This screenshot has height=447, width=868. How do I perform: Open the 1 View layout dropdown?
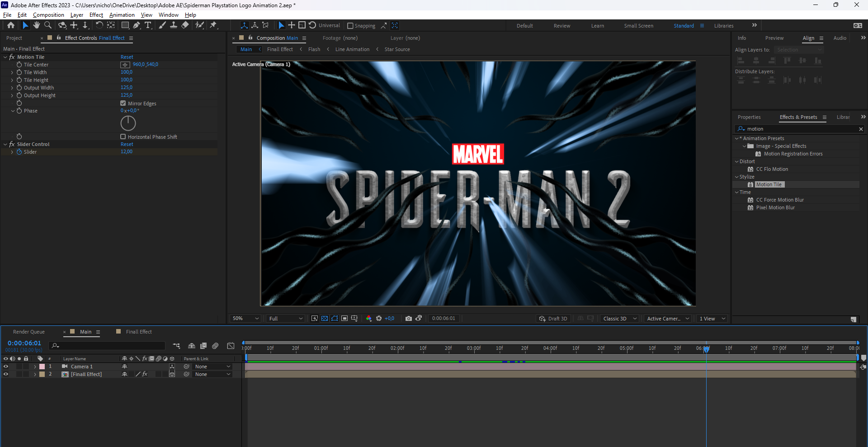[712, 319]
